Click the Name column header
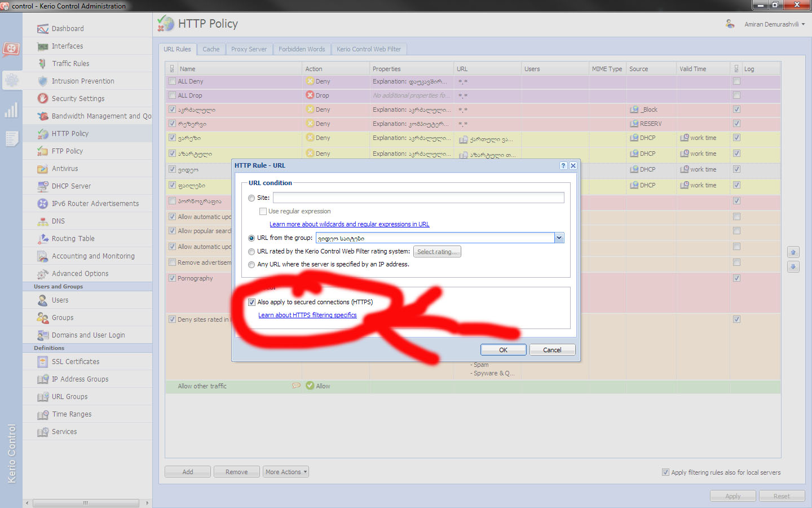Screen dimensions: 812x508 (240, 69)
